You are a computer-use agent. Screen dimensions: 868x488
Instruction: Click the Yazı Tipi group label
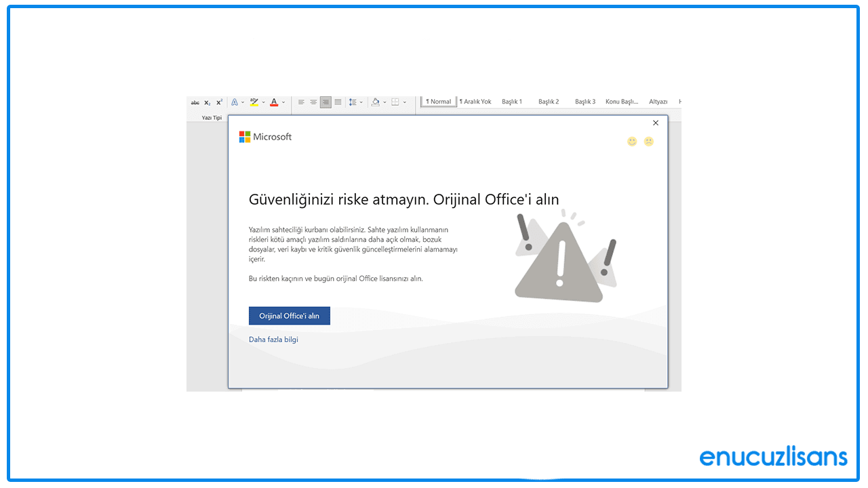212,118
